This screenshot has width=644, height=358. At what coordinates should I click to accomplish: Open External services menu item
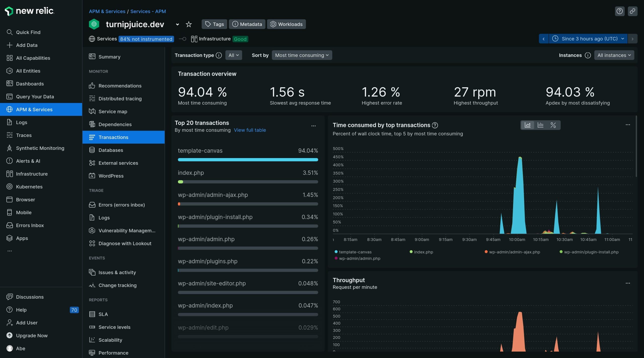(x=124, y=163)
